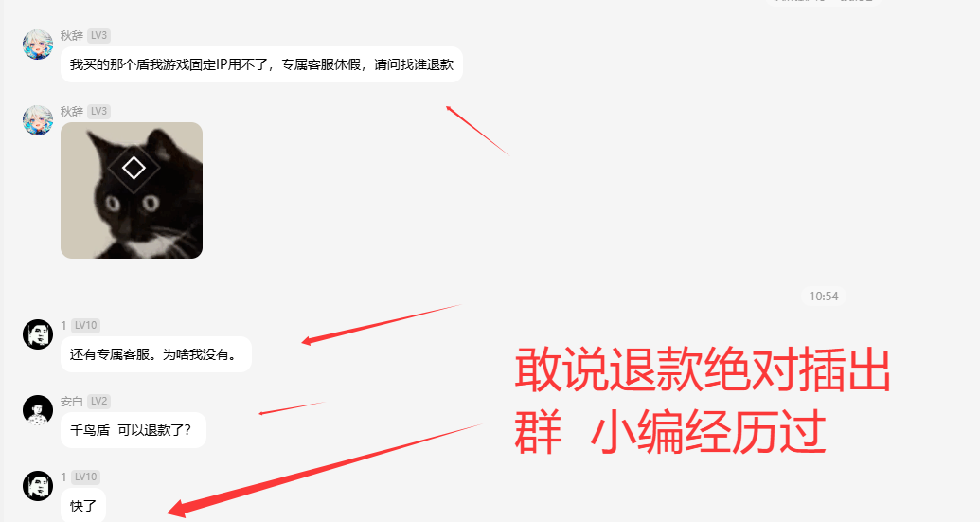Screen dimensions: 980x522
Task: Open 秋辞's avatar beside the cat image
Action: pyautogui.click(x=38, y=120)
